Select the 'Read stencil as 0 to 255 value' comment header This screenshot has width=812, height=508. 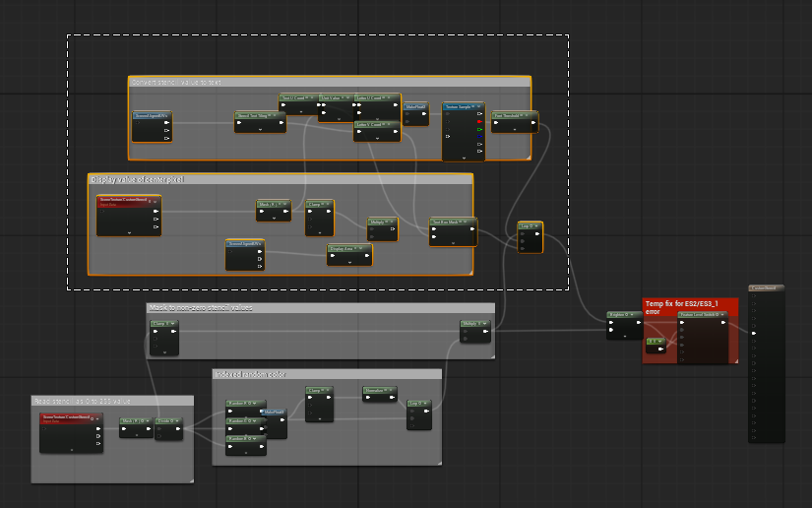112,401
